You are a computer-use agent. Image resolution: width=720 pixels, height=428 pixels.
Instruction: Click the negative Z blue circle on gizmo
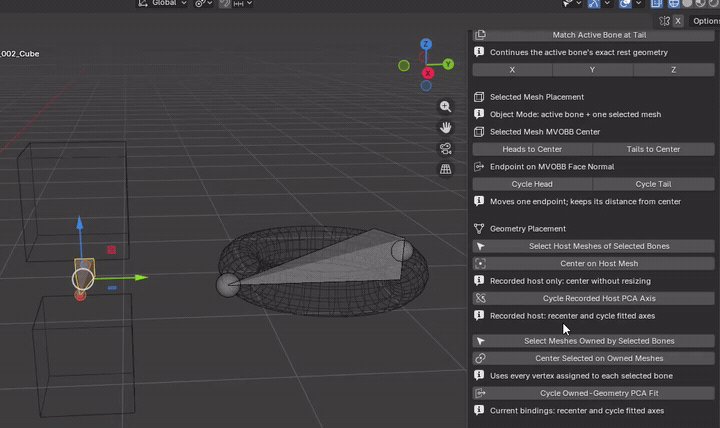tap(426, 85)
